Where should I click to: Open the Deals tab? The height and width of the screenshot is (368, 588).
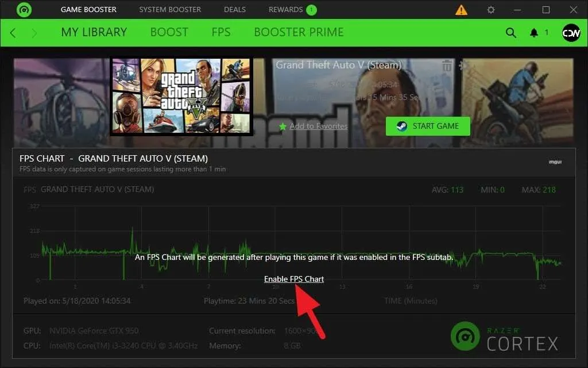coord(235,9)
